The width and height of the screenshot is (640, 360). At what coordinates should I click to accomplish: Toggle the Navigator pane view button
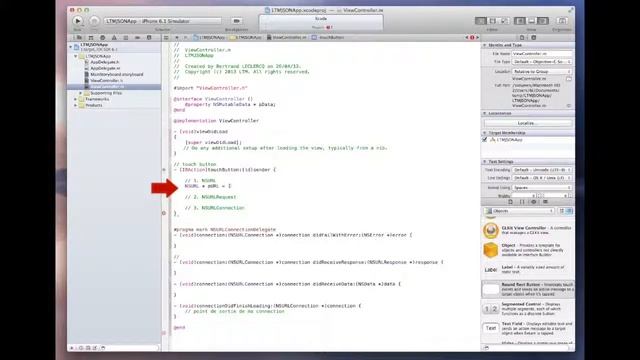(x=520, y=21)
